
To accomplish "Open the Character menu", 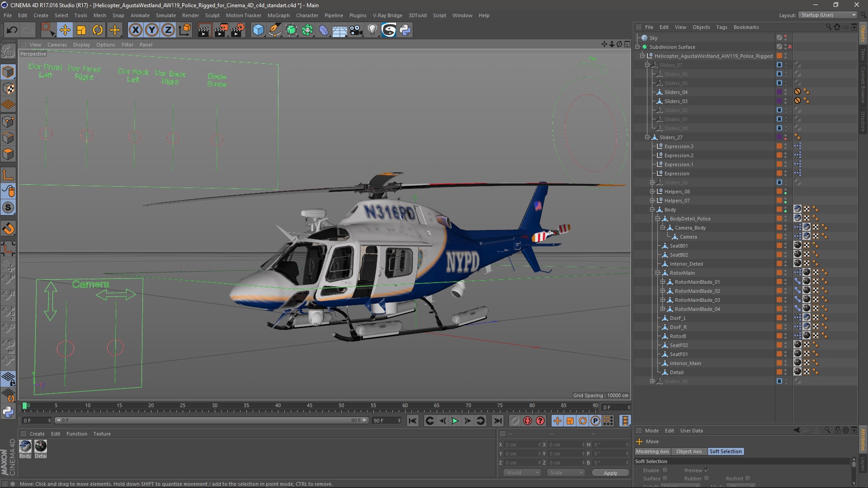I will click(307, 15).
